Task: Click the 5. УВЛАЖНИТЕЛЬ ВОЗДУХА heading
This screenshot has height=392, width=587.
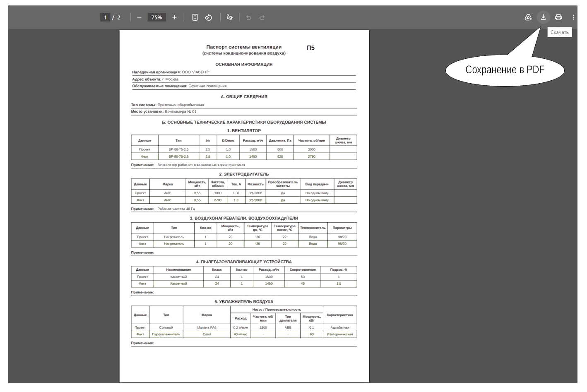Action: tap(244, 302)
